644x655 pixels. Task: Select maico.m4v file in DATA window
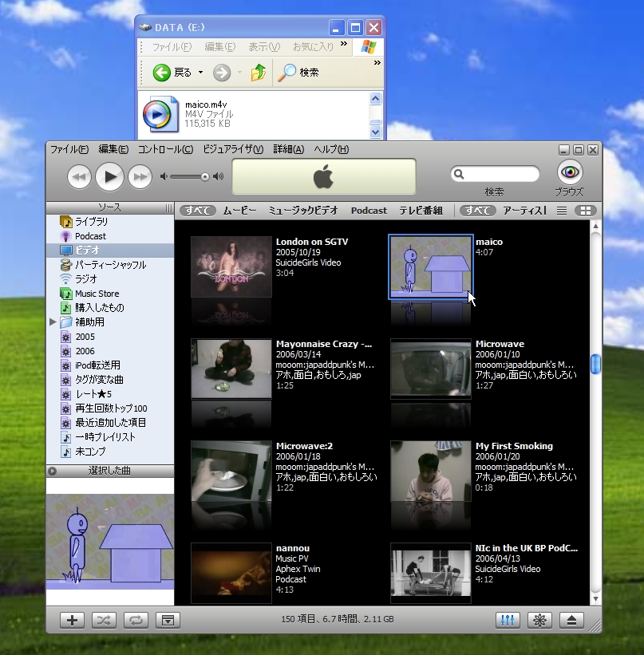coord(188,114)
